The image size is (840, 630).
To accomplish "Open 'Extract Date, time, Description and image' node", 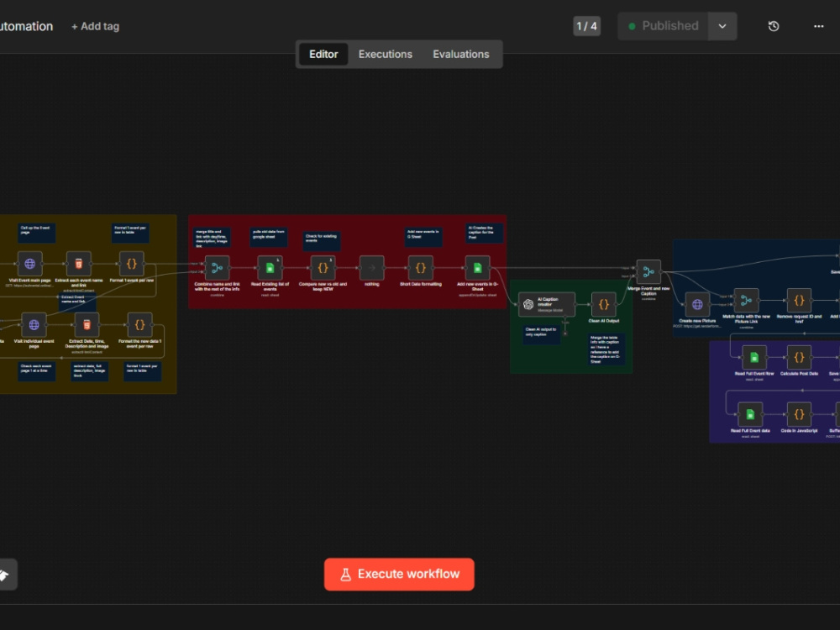I will click(87, 324).
